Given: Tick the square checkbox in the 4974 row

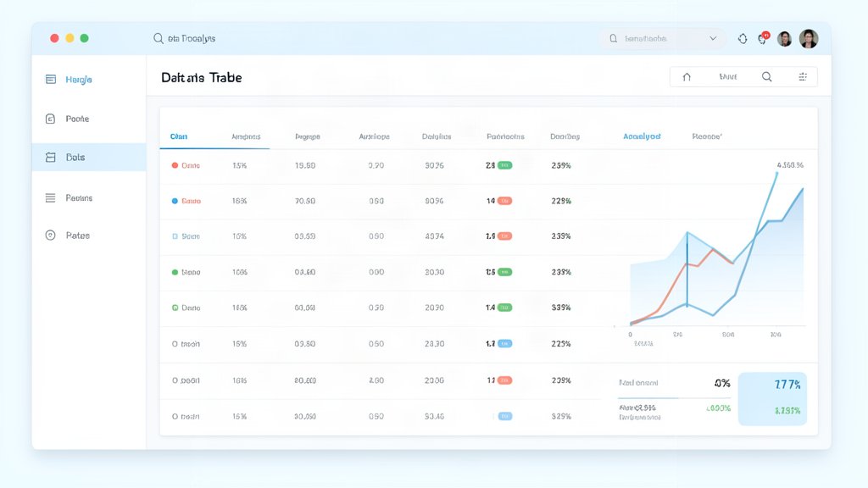Looking at the screenshot, I should tap(175, 236).
